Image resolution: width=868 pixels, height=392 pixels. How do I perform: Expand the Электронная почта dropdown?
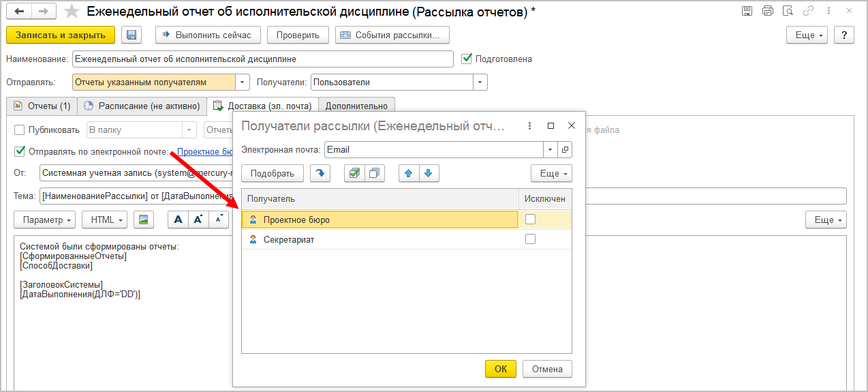(550, 149)
